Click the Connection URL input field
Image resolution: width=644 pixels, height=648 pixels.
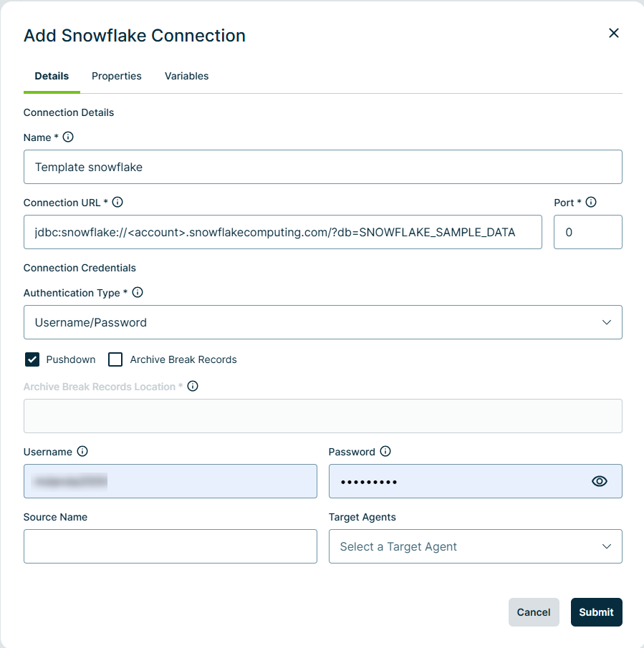point(283,232)
